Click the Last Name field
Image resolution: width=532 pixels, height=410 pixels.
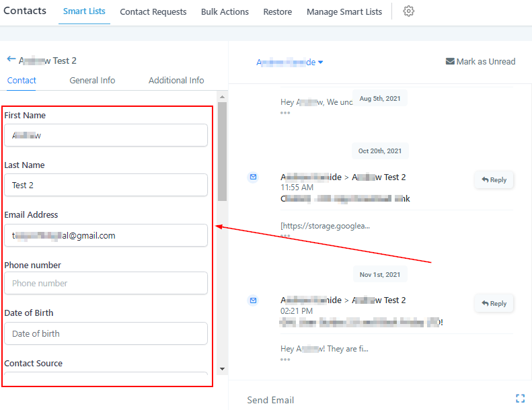[x=106, y=186]
